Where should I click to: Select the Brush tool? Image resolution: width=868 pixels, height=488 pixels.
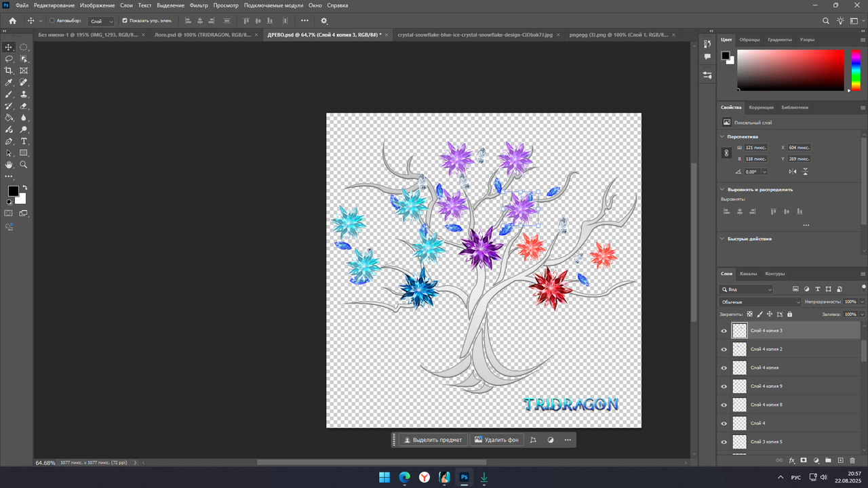coord(9,94)
